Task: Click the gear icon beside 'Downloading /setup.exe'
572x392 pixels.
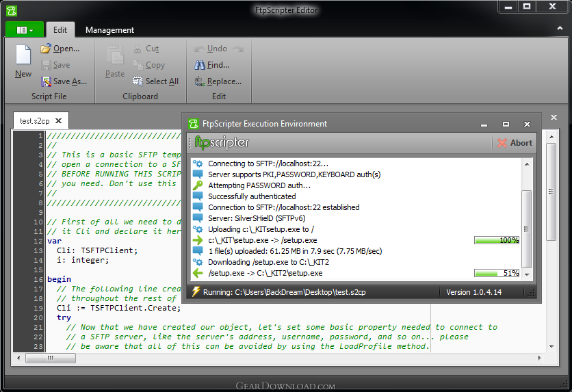Action: click(x=198, y=262)
